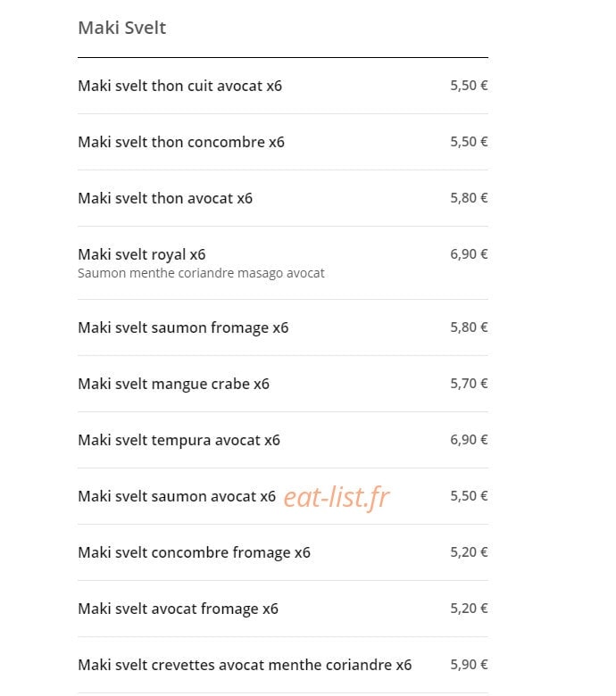Screen dimensions: 616x696
Task: Click Saumon menthe coriandre masago avocat description
Action: [201, 273]
